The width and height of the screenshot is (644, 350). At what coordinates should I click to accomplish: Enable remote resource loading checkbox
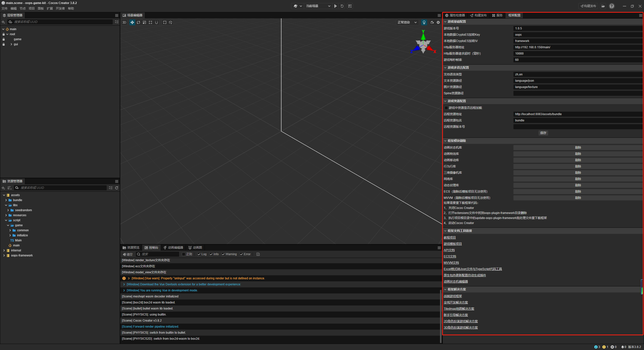[446, 108]
